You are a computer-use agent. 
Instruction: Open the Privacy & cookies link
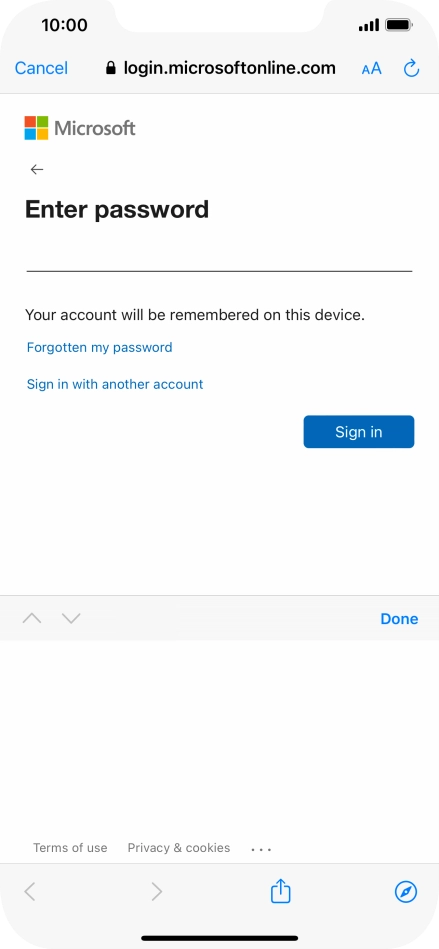pyautogui.click(x=179, y=848)
